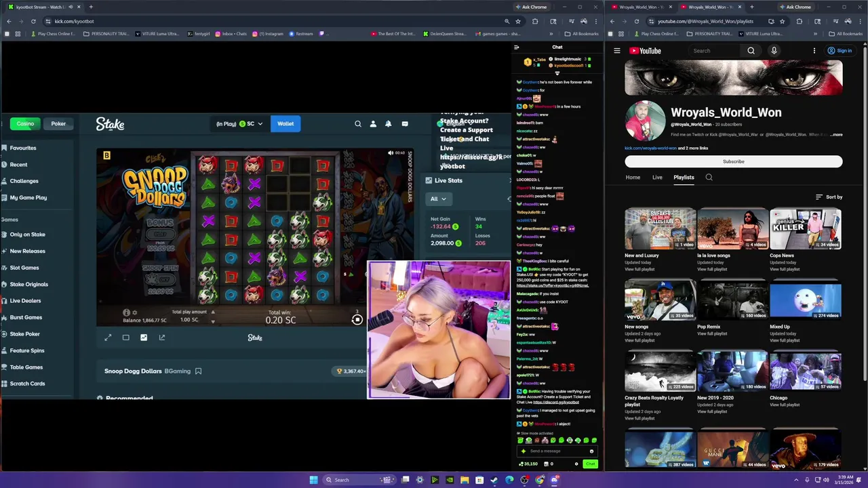
Task: Click the Windows Start button
Action: 313,480
